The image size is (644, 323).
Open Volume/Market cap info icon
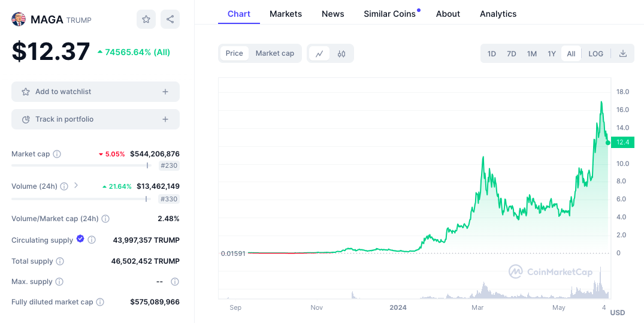105,219
